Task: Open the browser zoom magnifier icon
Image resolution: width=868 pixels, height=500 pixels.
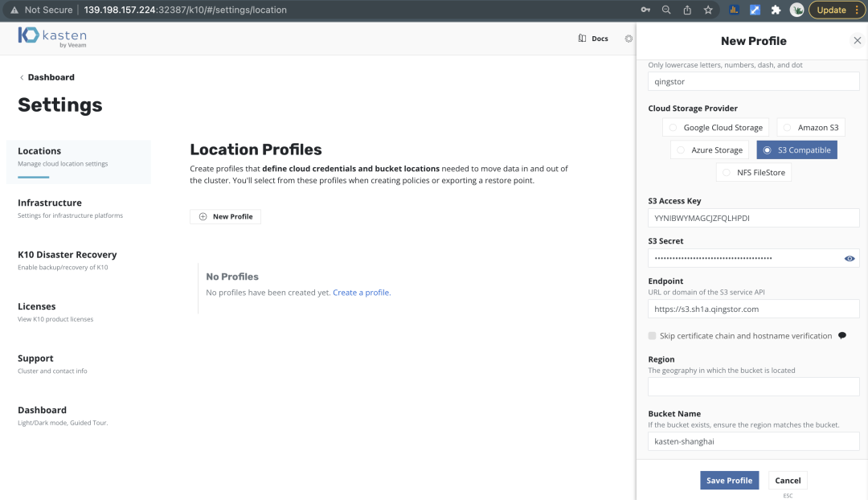Action: 666,10
